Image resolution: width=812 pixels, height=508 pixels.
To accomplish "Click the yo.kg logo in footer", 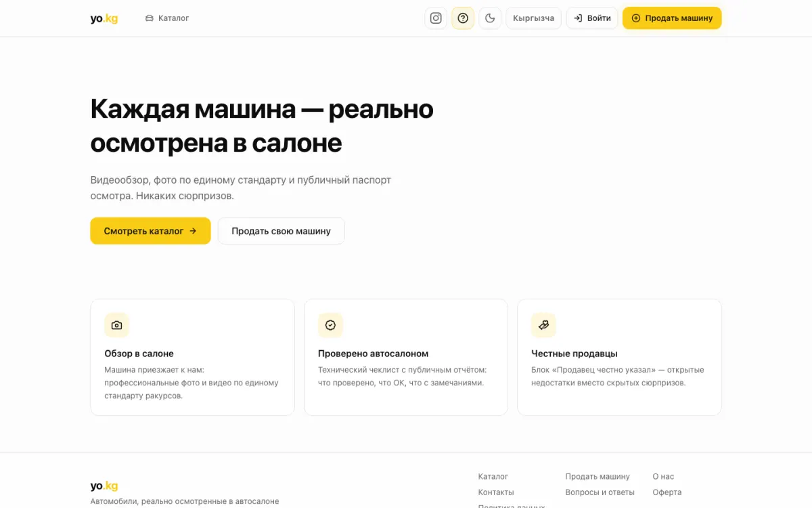I will tap(104, 486).
